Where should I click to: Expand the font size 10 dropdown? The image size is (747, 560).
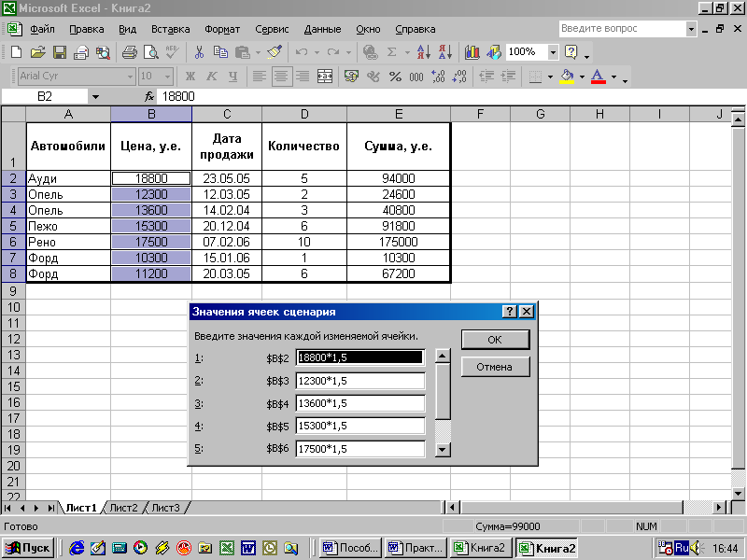click(x=167, y=77)
